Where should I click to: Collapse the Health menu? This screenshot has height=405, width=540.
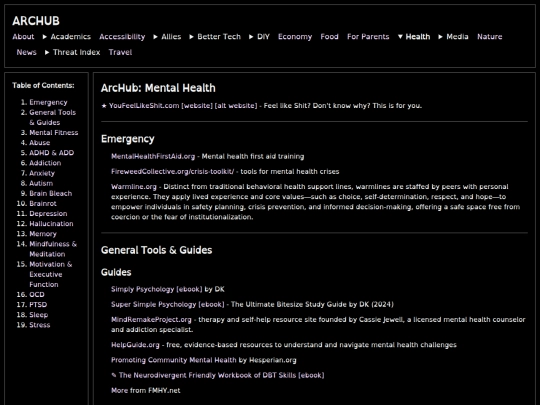coord(414,37)
